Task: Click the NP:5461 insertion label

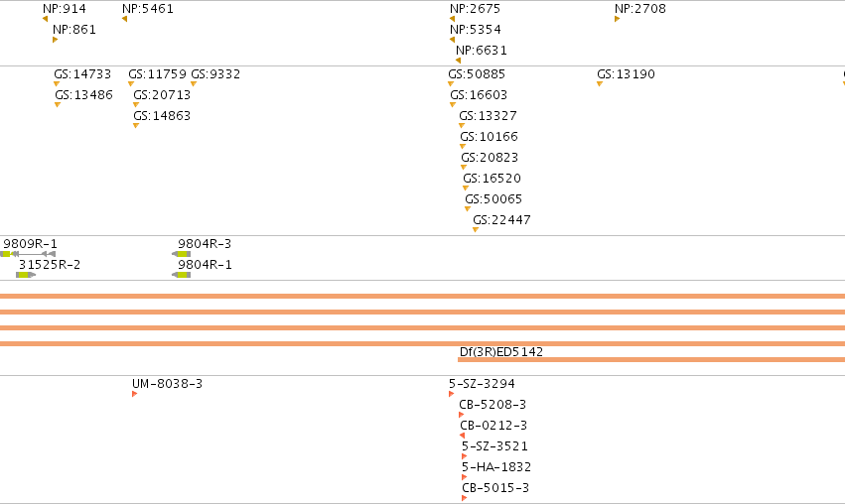Action: (148, 9)
